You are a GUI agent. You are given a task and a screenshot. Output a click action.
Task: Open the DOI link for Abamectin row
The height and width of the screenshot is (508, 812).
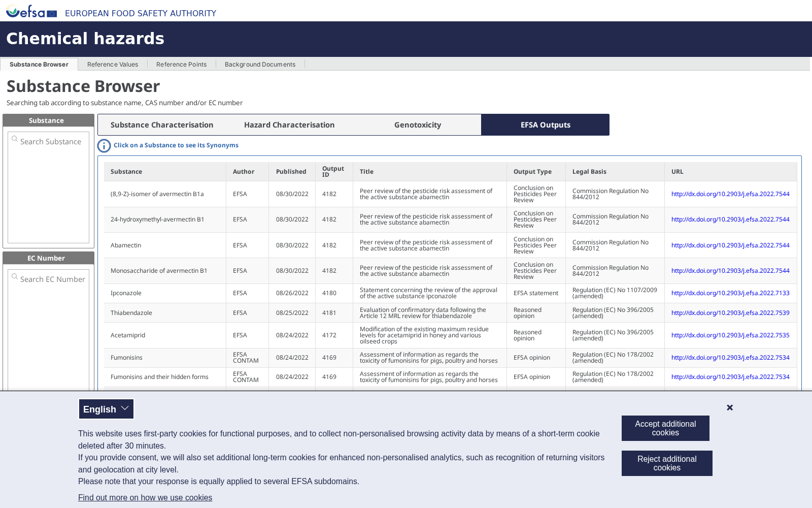pos(730,245)
